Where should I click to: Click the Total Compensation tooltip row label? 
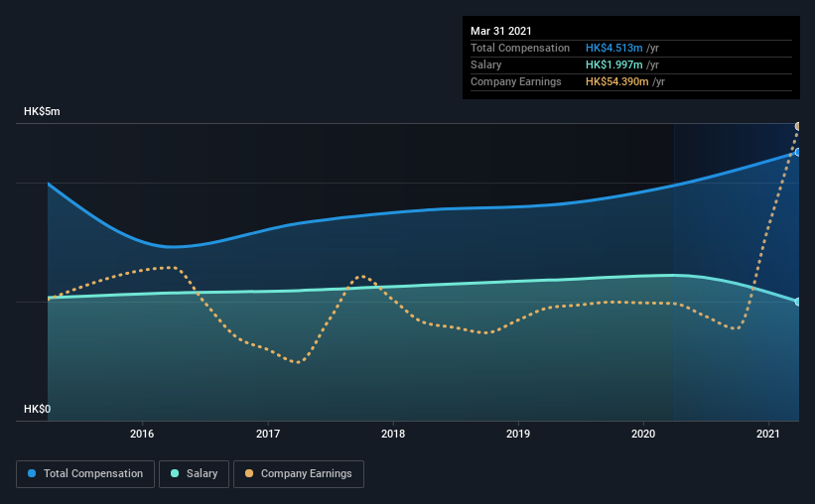point(520,48)
